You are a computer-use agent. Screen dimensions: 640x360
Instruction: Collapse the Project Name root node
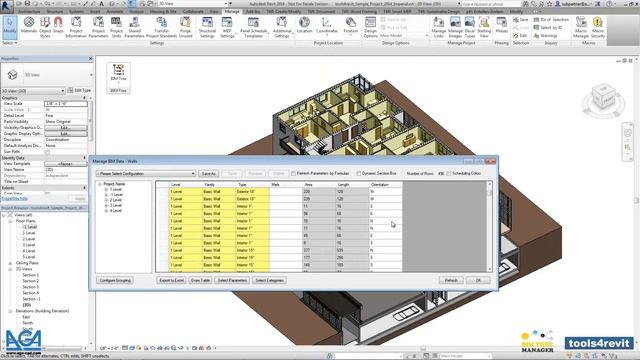(x=100, y=184)
